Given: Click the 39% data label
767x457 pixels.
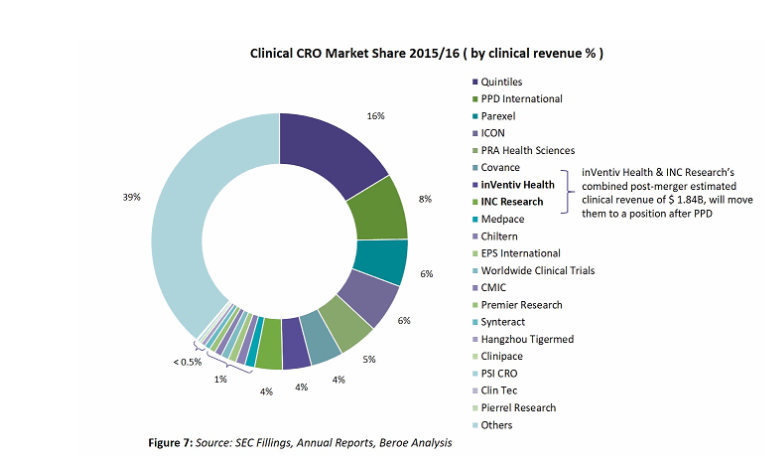Looking at the screenshot, I should click(x=132, y=197).
